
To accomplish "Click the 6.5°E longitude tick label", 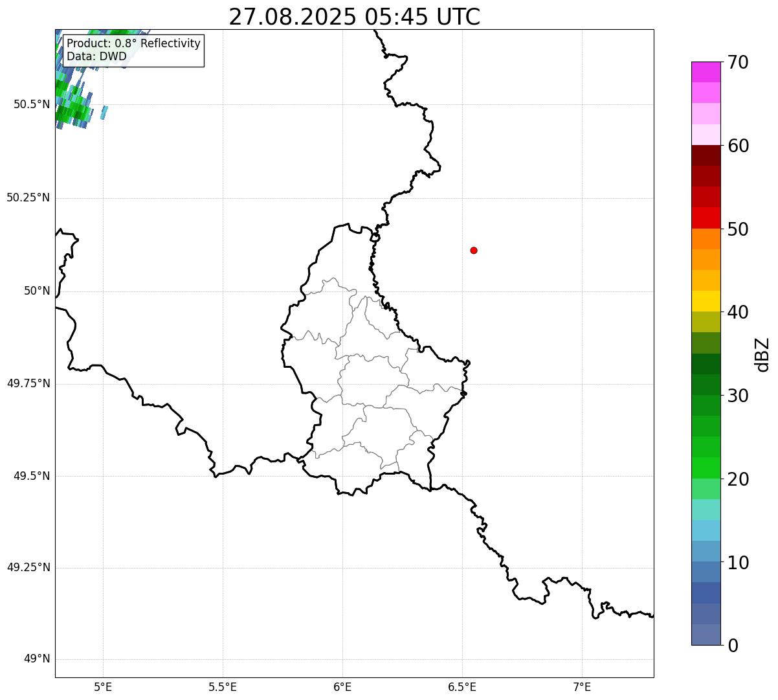I will (462, 686).
